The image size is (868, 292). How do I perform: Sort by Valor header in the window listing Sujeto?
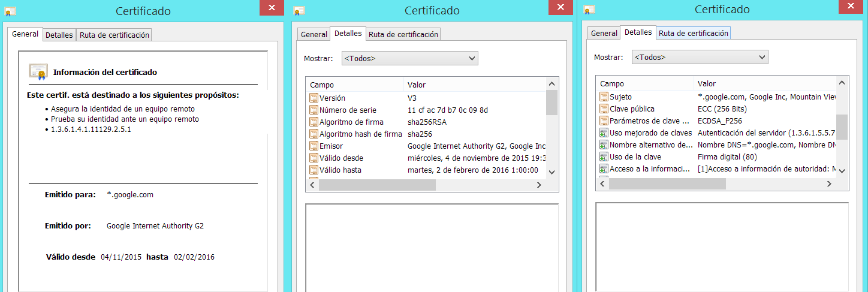pyautogui.click(x=765, y=83)
